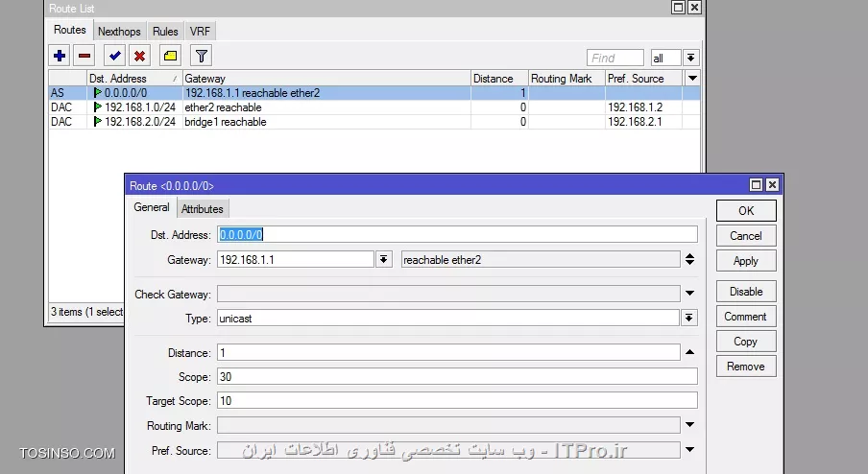Collapse the Distance field arrow

point(689,352)
